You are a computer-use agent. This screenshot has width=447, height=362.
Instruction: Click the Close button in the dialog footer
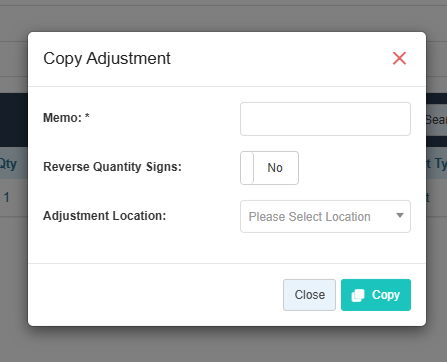point(309,295)
